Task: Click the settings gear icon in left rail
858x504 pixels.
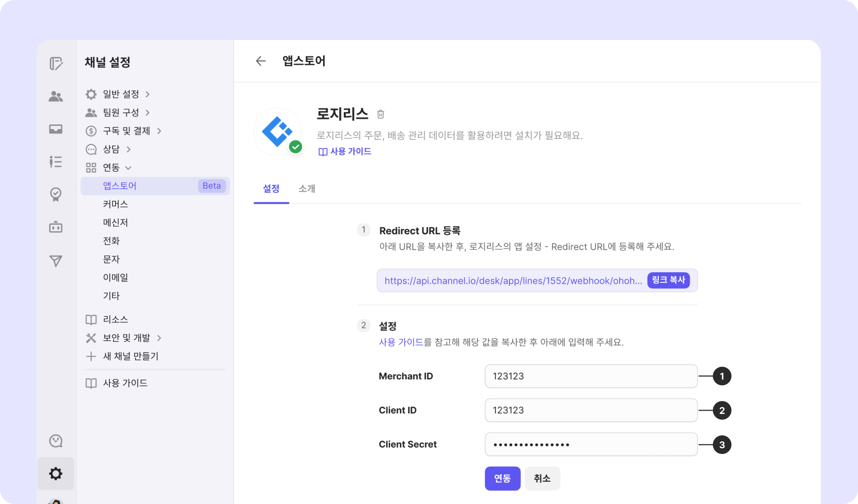Action: pyautogui.click(x=56, y=474)
